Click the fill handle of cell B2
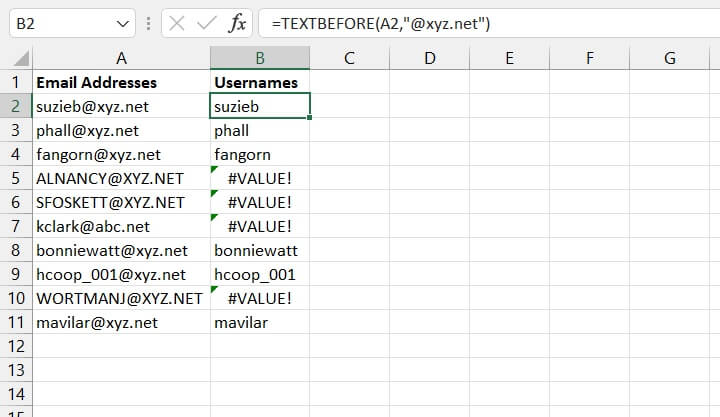Image resolution: width=720 pixels, height=417 pixels. [x=310, y=117]
